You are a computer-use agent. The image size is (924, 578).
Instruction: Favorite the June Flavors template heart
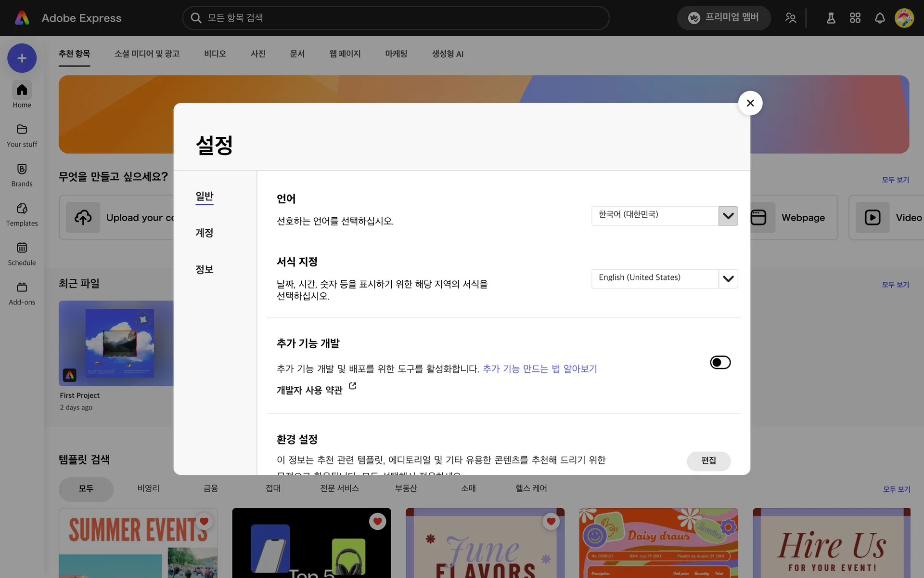click(x=551, y=521)
